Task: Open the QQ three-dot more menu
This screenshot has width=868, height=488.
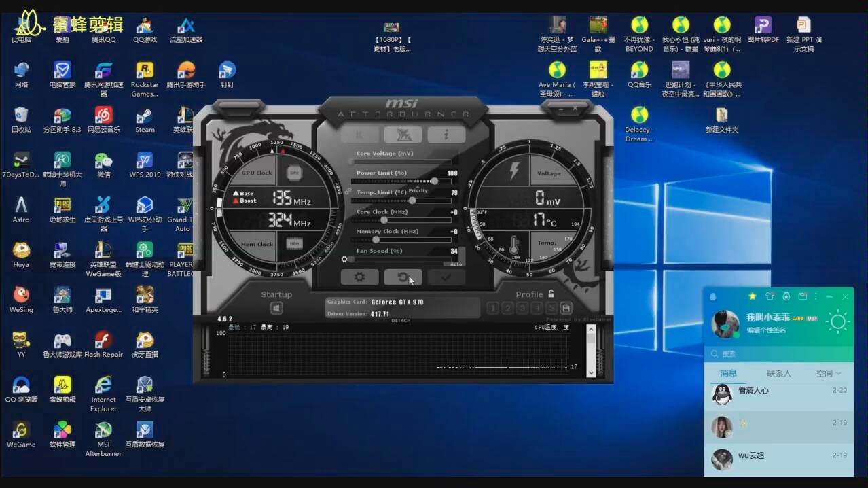Action: tap(814, 297)
